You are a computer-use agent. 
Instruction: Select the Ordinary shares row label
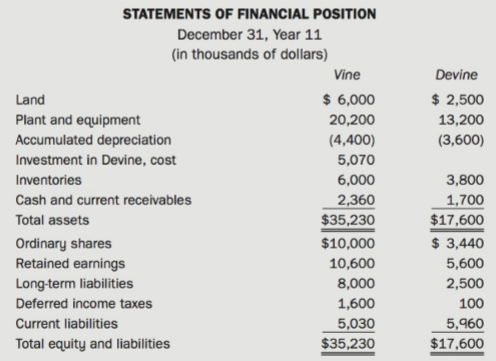click(63, 244)
